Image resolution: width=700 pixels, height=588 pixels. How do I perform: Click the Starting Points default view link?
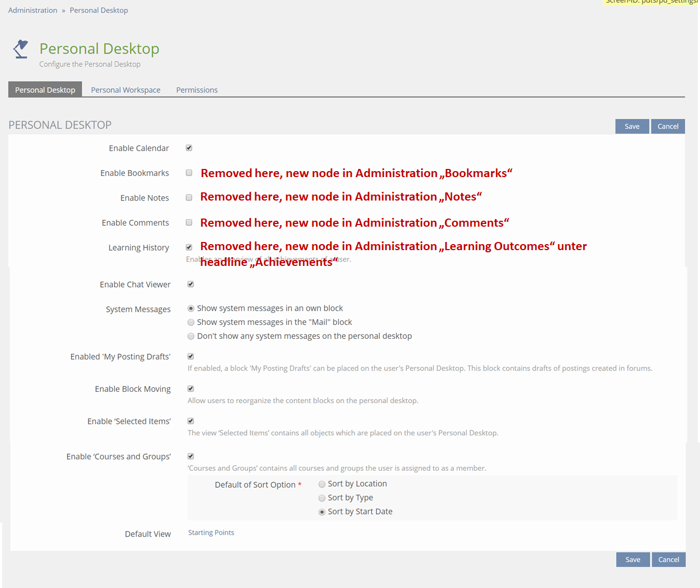[x=211, y=532]
